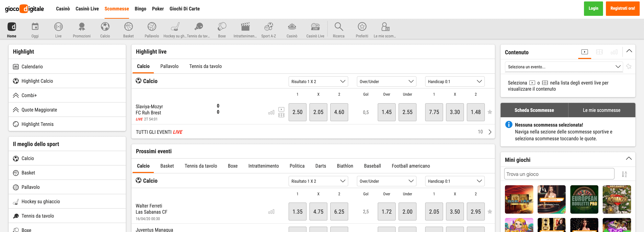Select Over 0,5 odds 1.45

click(387, 112)
